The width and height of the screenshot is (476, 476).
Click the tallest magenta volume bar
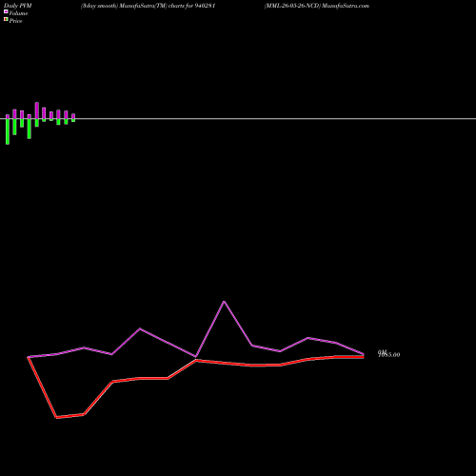(37, 110)
